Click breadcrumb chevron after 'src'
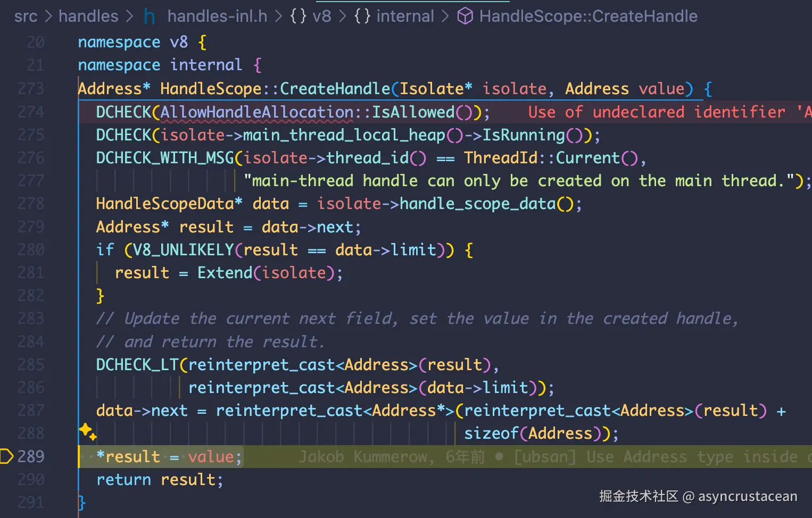This screenshot has width=812, height=518. 48,16
